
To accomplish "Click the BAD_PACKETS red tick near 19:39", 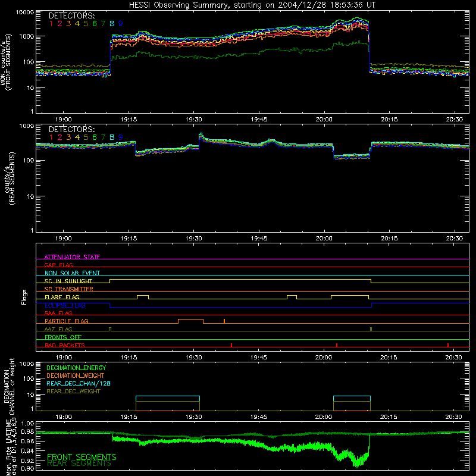I will pyautogui.click(x=231, y=345).
